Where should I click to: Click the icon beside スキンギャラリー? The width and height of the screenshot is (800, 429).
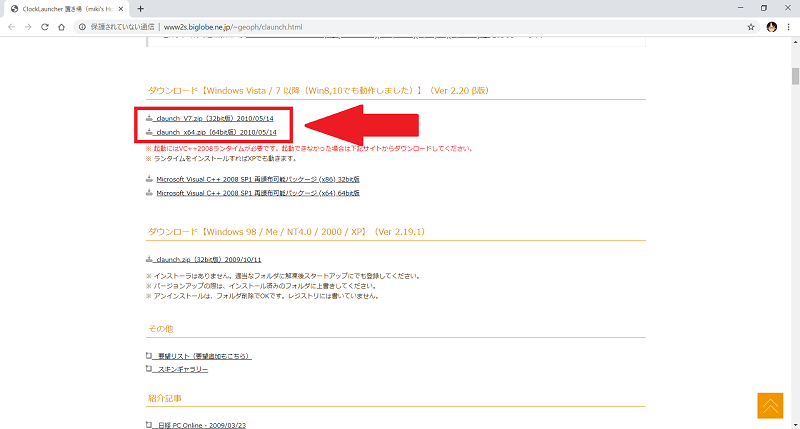tap(149, 369)
